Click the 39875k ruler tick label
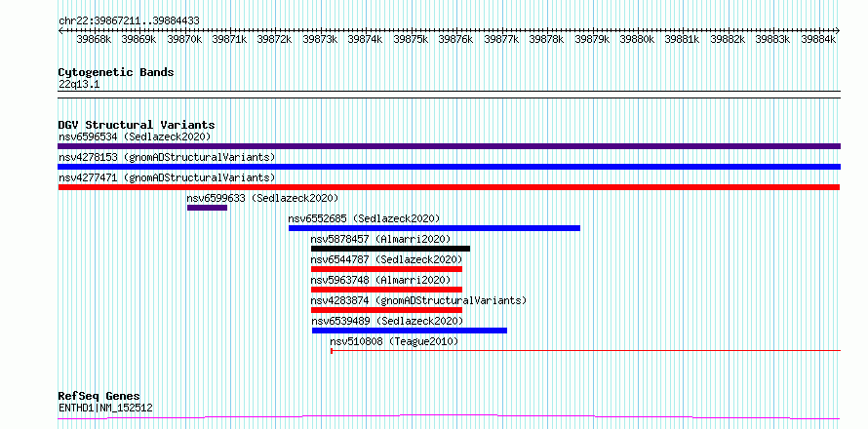 coord(411,39)
